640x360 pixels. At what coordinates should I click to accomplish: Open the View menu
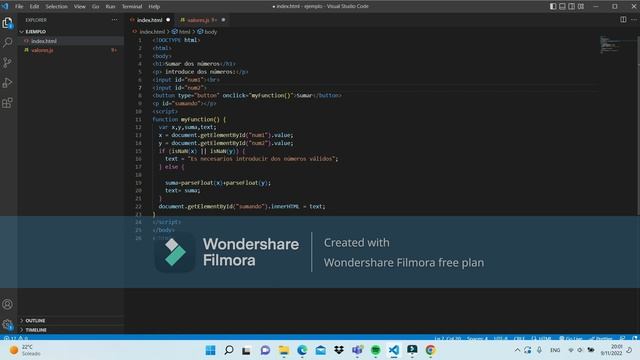point(80,7)
